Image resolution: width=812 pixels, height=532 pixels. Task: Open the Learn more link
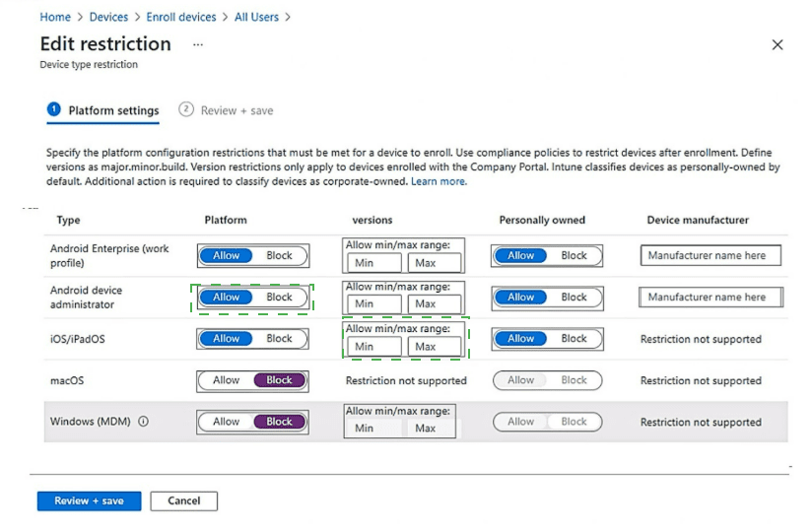click(439, 181)
